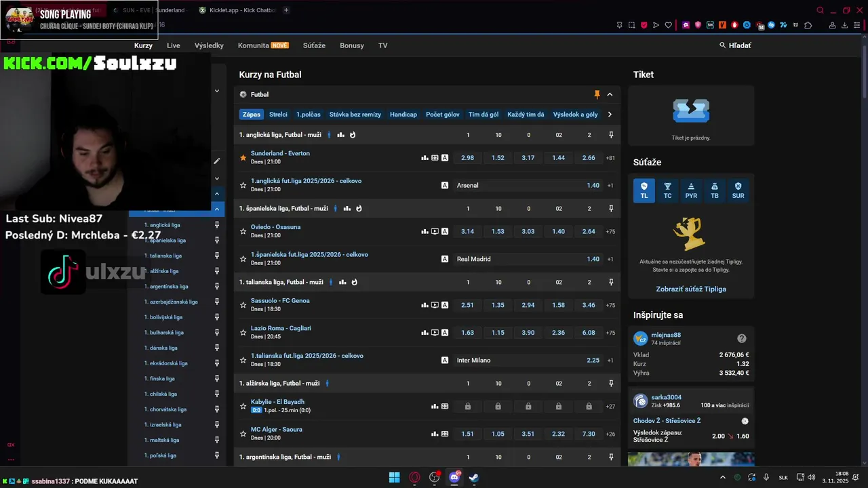Select the Zápas bet type tab
The height and width of the screenshot is (488, 868).
[x=252, y=115]
